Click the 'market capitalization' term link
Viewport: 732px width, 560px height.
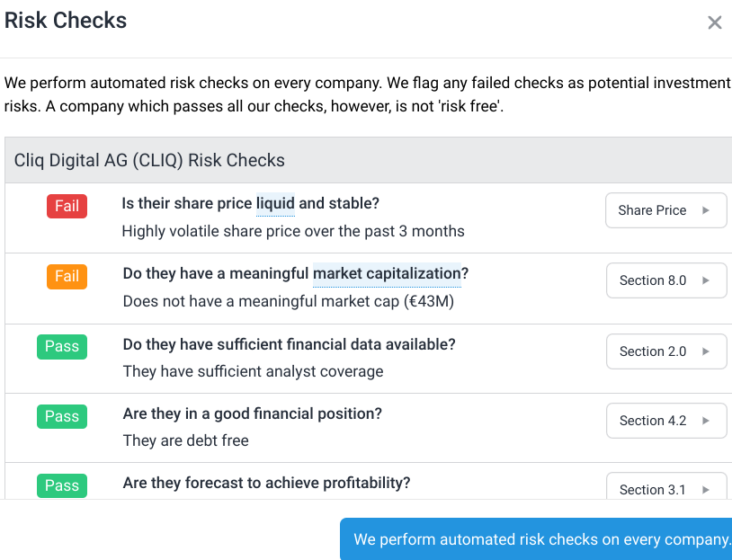click(x=387, y=273)
